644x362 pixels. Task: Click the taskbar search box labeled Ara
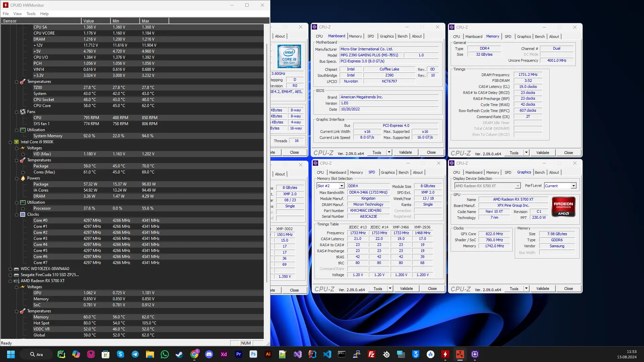(36, 354)
